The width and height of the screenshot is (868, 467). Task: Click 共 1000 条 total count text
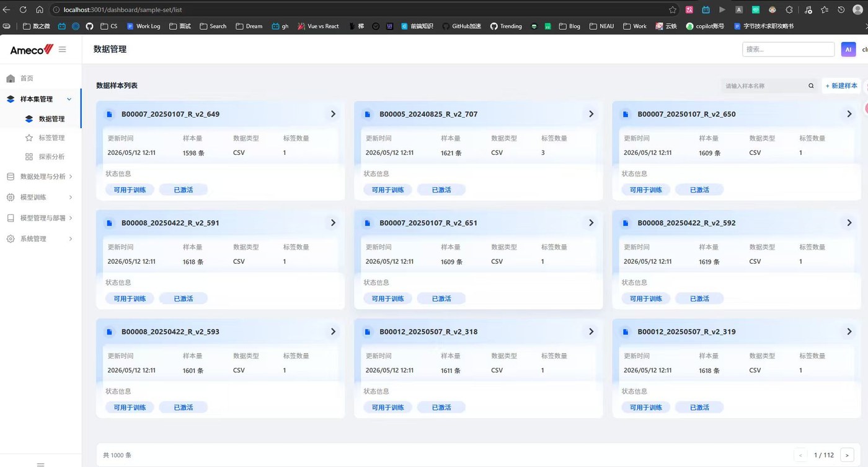coord(117,455)
